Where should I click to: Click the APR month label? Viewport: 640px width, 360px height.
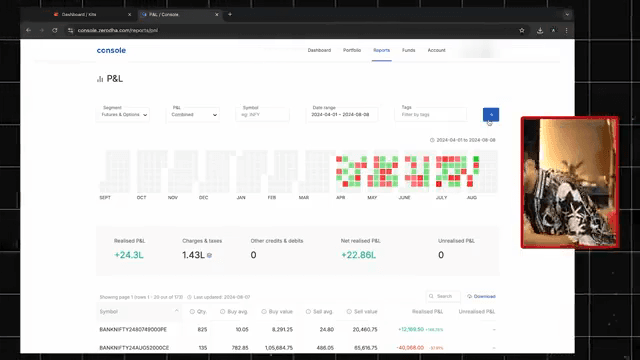click(340, 198)
